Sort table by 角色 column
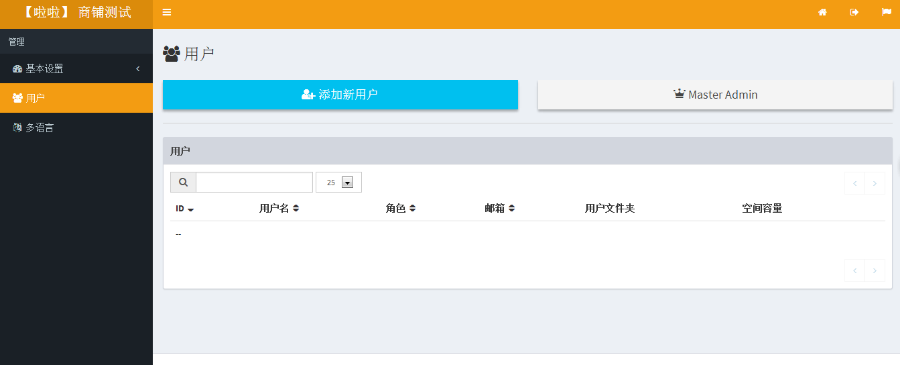The height and width of the screenshot is (365, 900). coord(401,209)
